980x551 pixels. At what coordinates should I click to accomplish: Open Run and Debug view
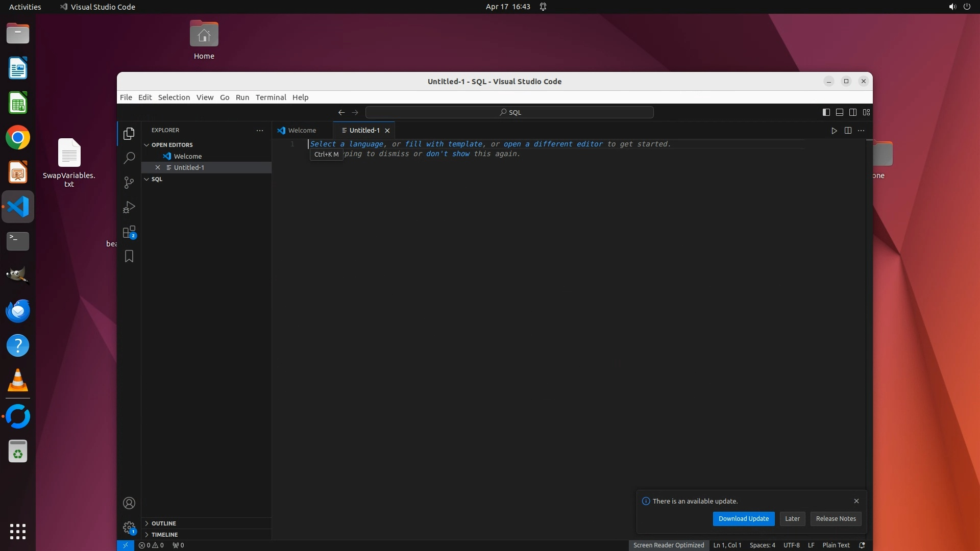click(x=129, y=207)
